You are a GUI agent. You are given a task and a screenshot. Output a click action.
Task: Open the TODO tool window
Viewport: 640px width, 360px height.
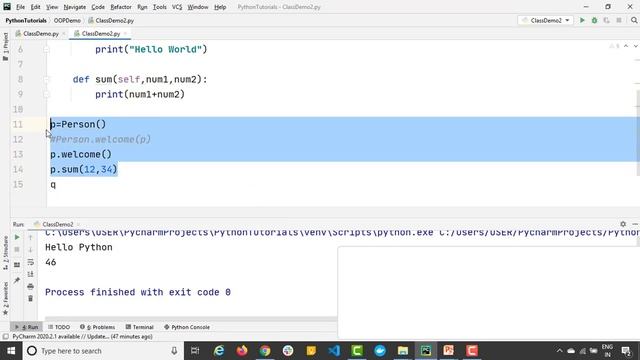(59, 327)
